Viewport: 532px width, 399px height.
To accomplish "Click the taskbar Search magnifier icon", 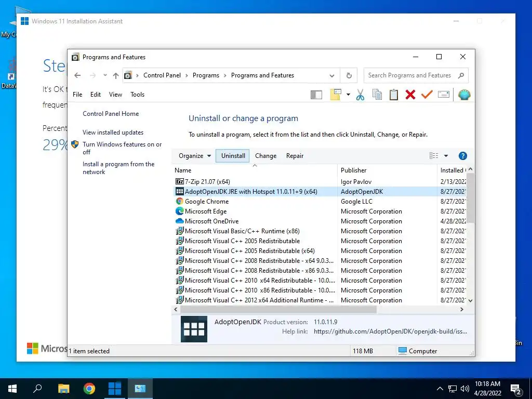I will pos(37,389).
